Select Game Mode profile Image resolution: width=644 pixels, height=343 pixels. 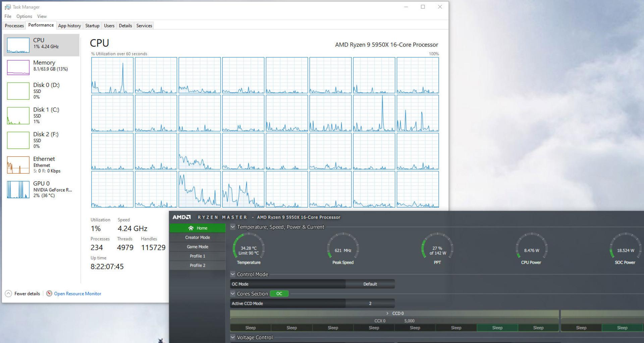coord(198,247)
